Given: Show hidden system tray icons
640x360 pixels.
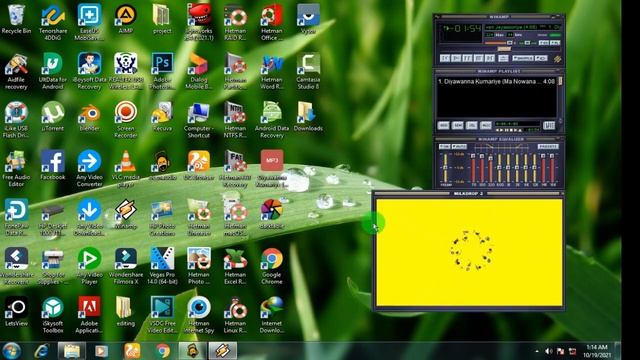Looking at the screenshot, I should point(537,351).
